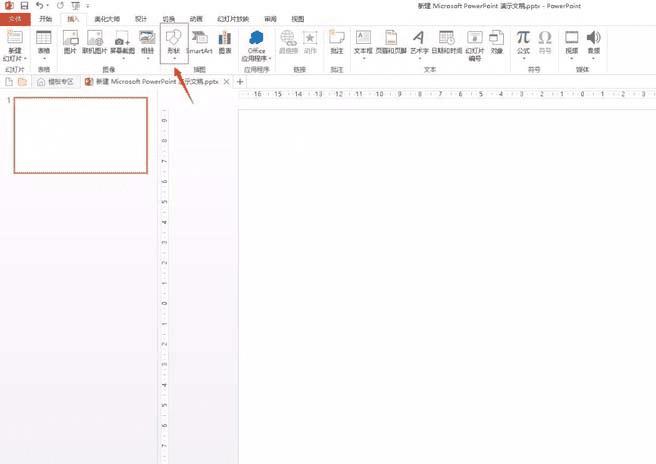The image size is (656, 464).
Task: Click the blue Office apps icon
Action: pos(256,38)
